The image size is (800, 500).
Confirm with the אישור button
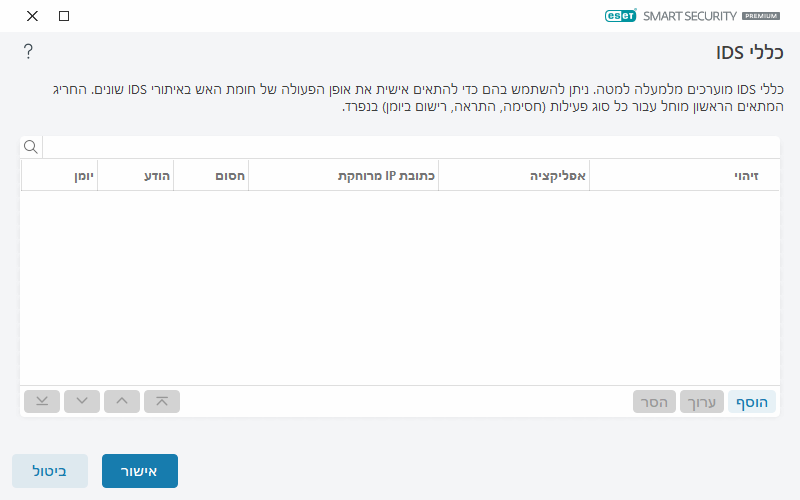coord(140,471)
